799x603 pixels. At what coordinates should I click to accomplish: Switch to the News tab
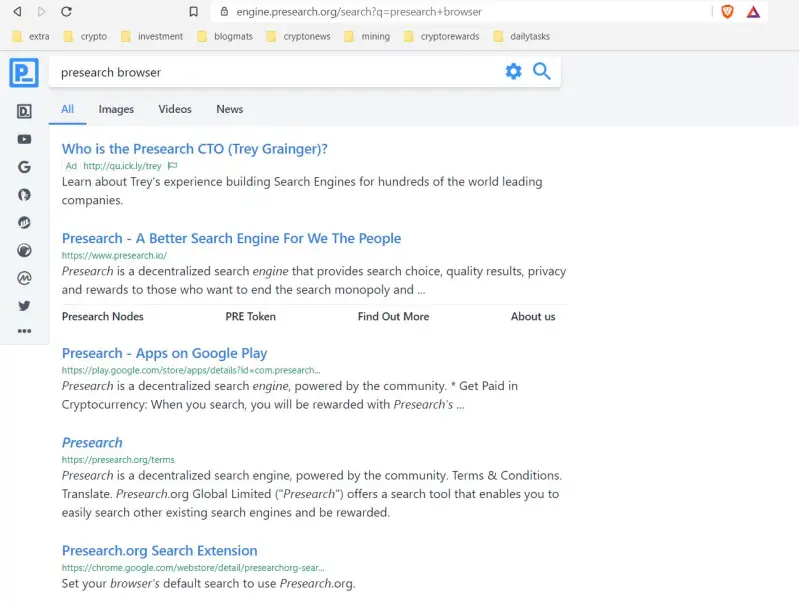point(229,109)
